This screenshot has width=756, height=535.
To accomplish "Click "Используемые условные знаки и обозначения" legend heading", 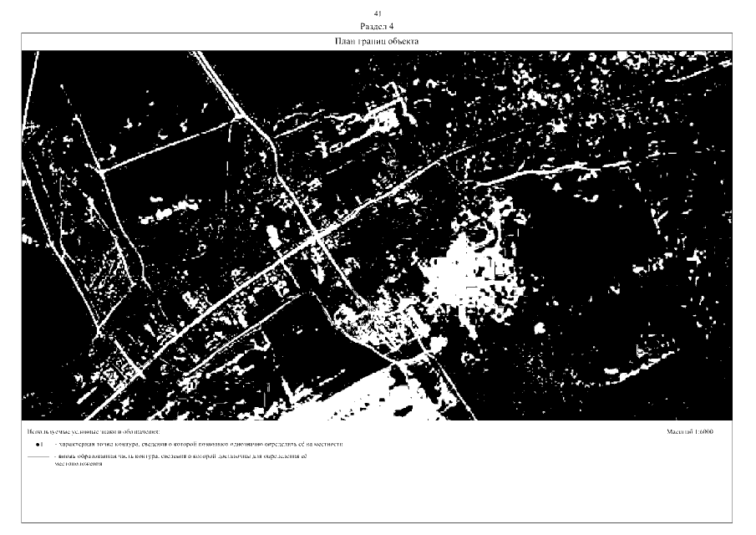I will 92,432.
